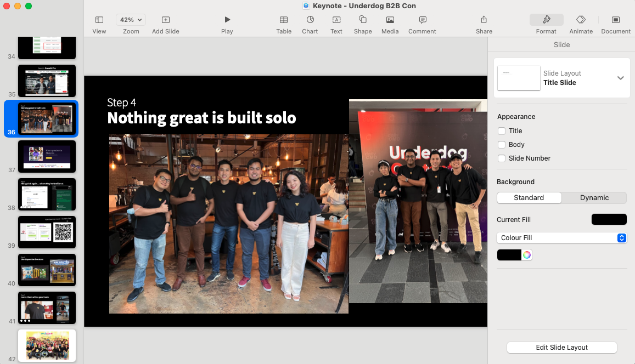Open the Media menu

[390, 20]
